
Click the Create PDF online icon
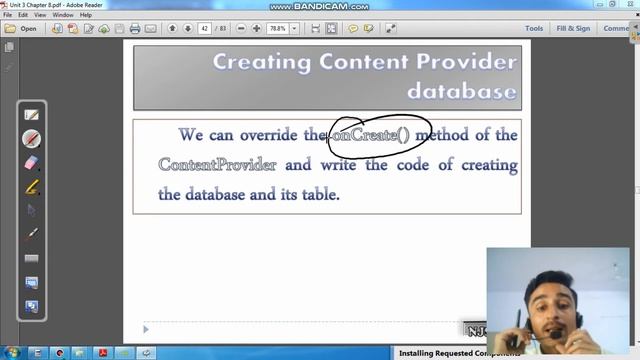[57, 29]
